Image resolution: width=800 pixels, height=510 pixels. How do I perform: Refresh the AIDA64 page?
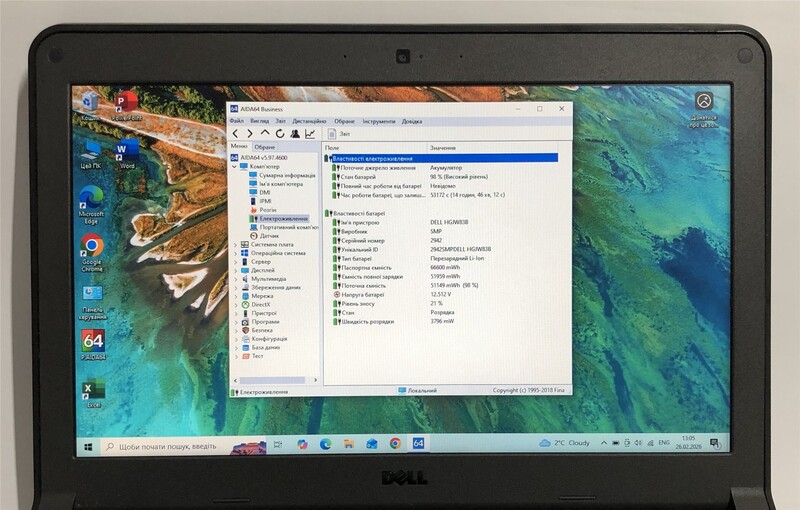[x=280, y=134]
